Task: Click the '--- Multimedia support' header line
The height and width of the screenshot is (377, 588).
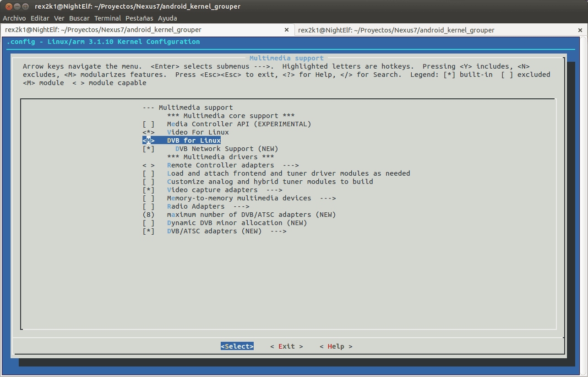Action: [x=188, y=108]
